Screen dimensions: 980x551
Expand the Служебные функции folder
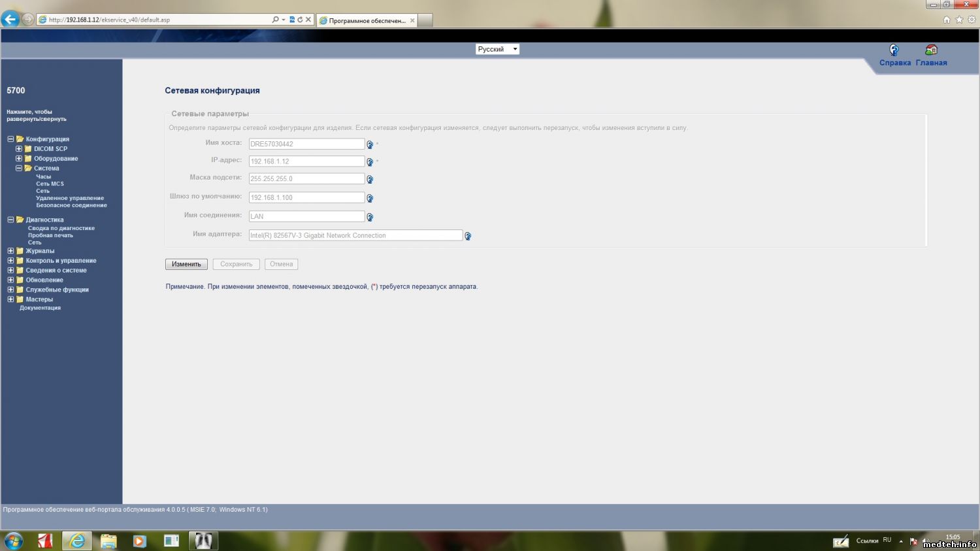click(10, 290)
